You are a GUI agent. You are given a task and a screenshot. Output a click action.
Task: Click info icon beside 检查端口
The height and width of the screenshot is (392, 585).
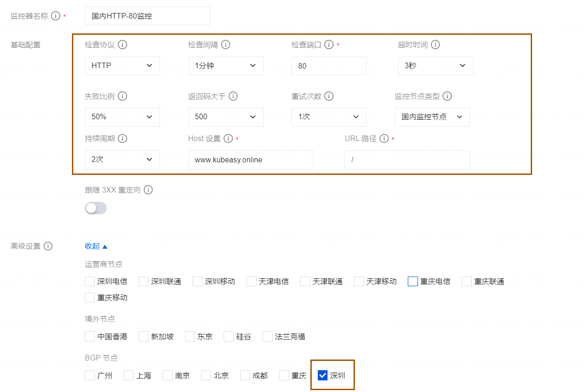coord(329,45)
